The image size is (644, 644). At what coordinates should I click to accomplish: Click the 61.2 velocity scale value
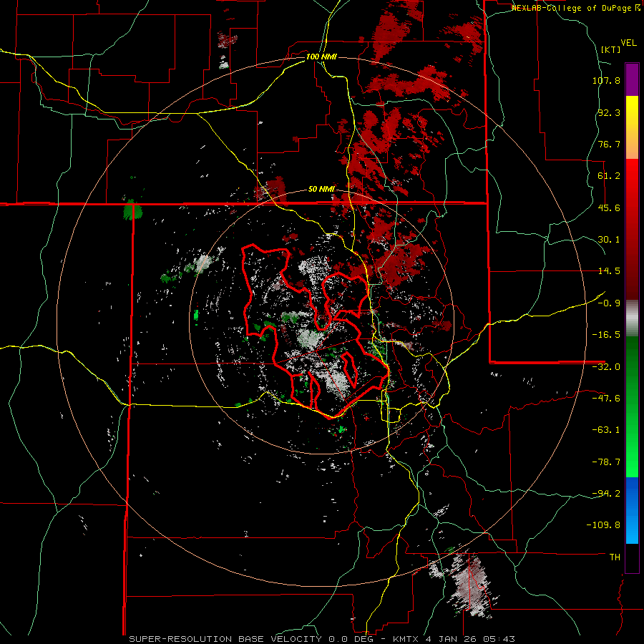tap(609, 176)
